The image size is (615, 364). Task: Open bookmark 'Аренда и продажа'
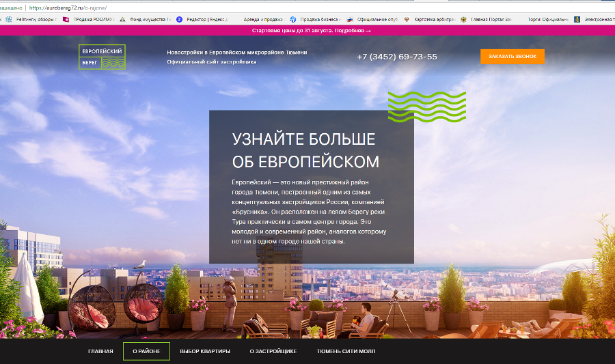coord(263,19)
